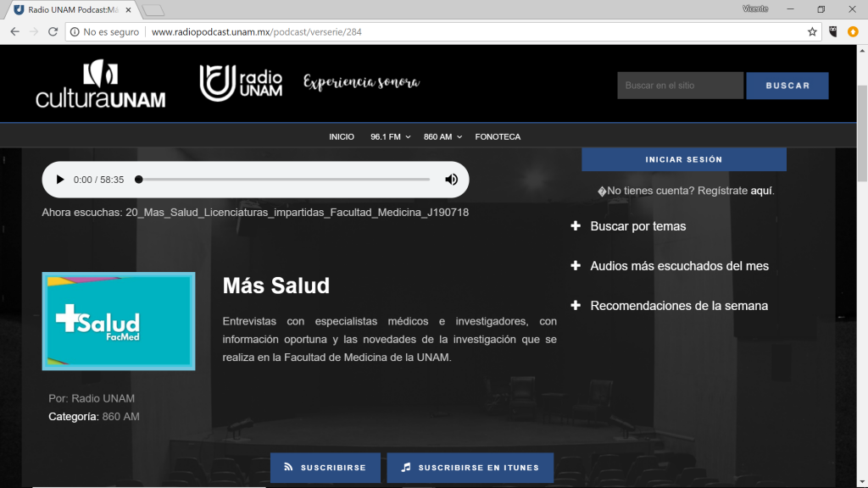This screenshot has height=488, width=868.
Task: Click the Vicente profile name
Action: 755,8
